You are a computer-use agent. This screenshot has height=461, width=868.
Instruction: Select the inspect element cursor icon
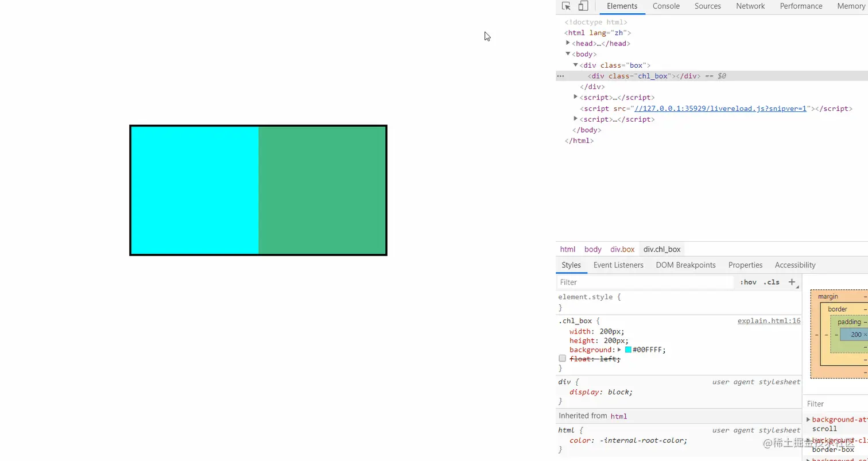(x=567, y=6)
